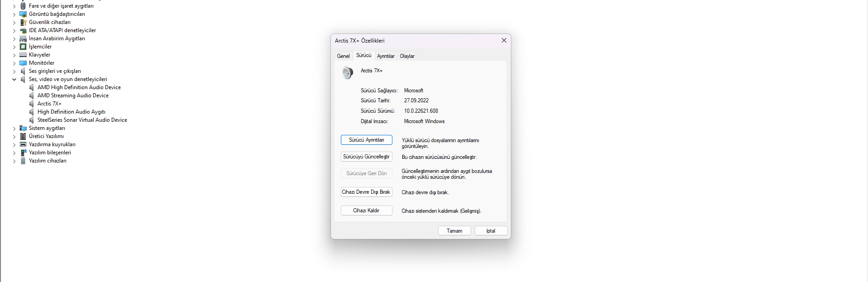Open the Ayrıntılar tab
The width and height of the screenshot is (868, 282).
[x=386, y=56]
